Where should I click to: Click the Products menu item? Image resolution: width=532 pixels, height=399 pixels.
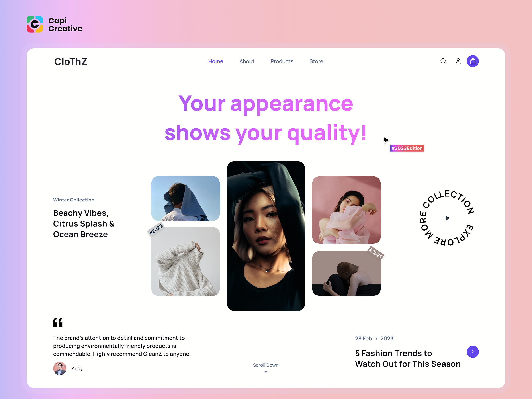(x=282, y=61)
